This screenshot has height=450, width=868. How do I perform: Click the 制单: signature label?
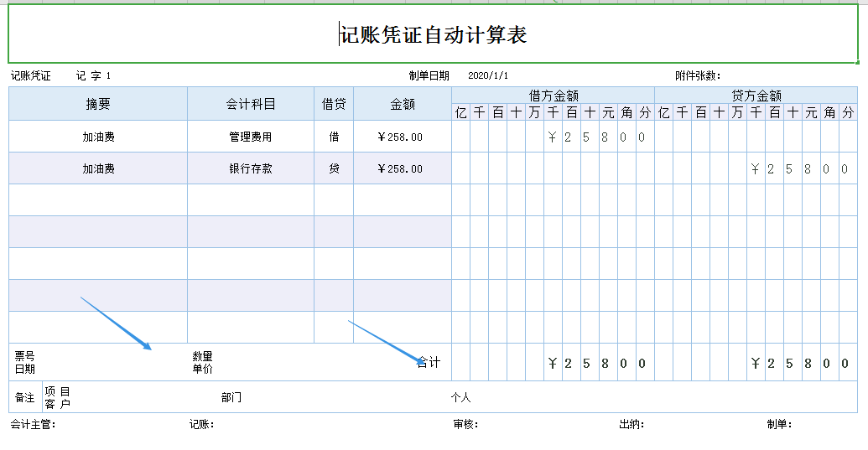click(779, 425)
